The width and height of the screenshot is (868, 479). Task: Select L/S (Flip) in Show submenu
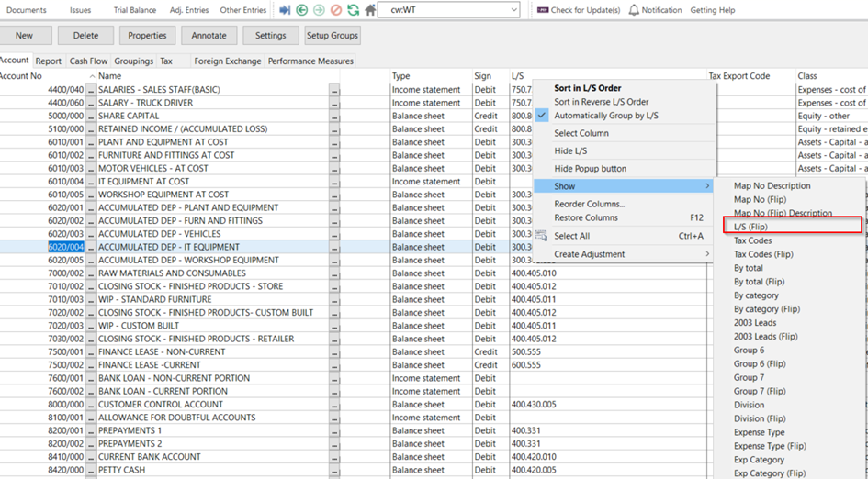coord(750,227)
